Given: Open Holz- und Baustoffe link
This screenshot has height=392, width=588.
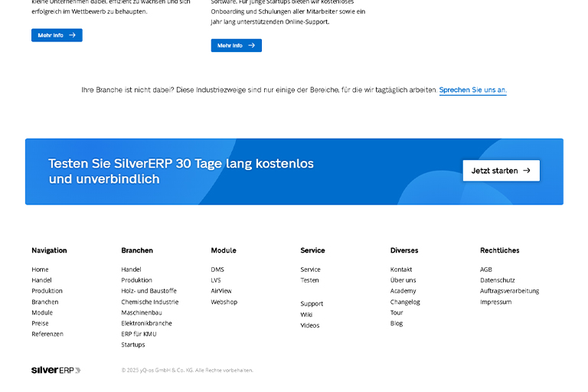Looking at the screenshot, I should pos(149,291).
